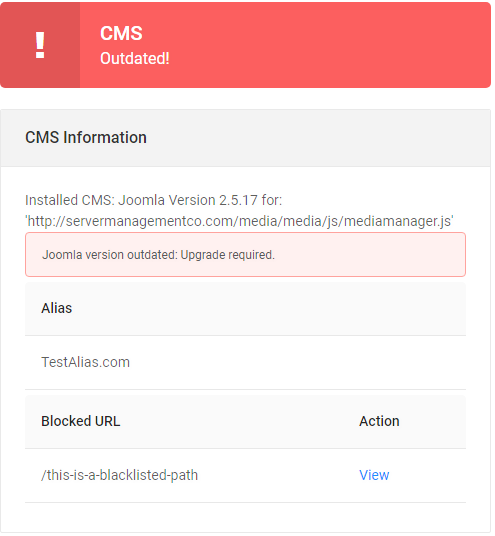The width and height of the screenshot is (495, 536).
Task: Click the exclamation mark warning icon
Action: pyautogui.click(x=40, y=45)
